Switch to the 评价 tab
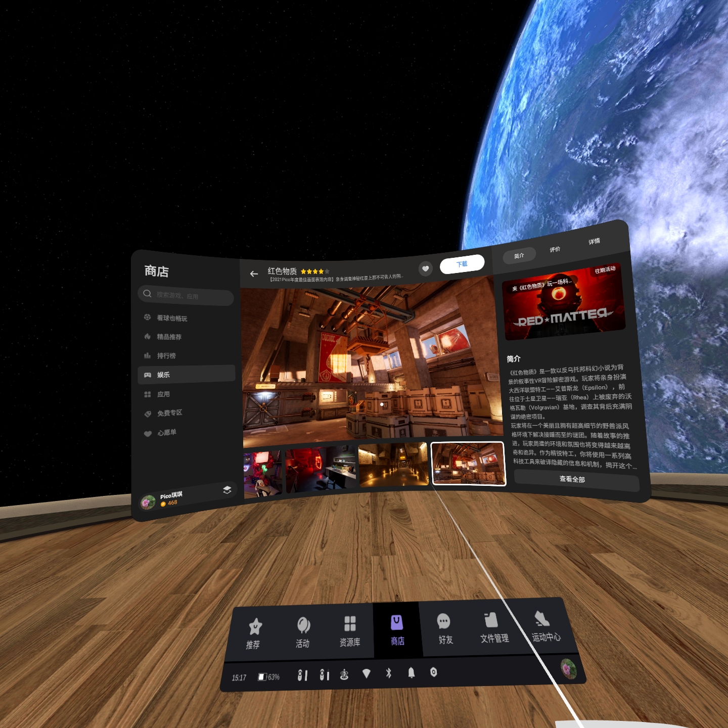The width and height of the screenshot is (728, 728). [x=555, y=249]
